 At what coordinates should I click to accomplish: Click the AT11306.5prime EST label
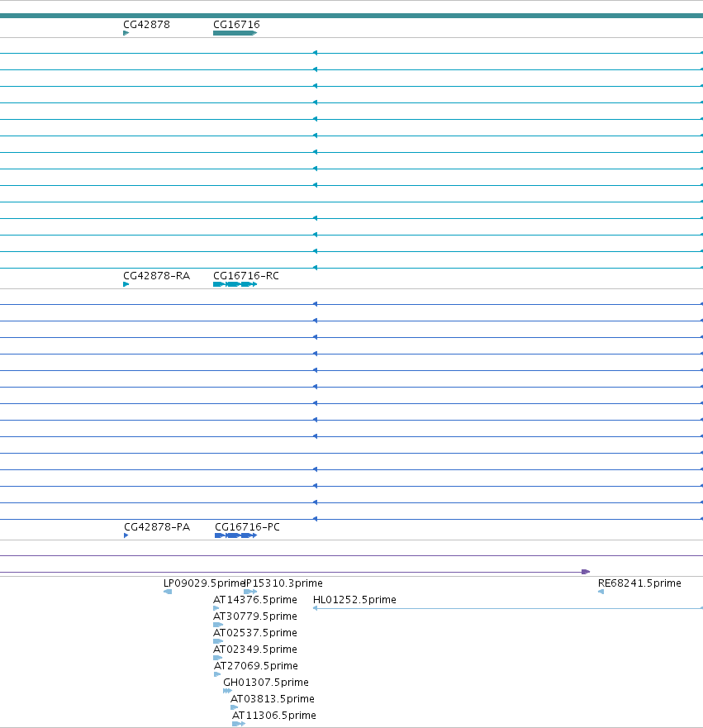point(273,716)
